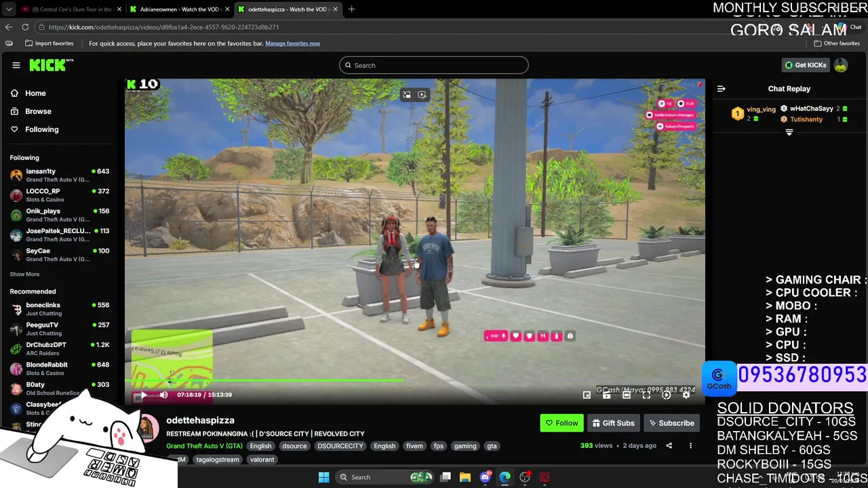Image resolution: width=868 pixels, height=488 pixels.
Task: Open the Kick hamburger sidebar menu
Action: pyautogui.click(x=16, y=65)
